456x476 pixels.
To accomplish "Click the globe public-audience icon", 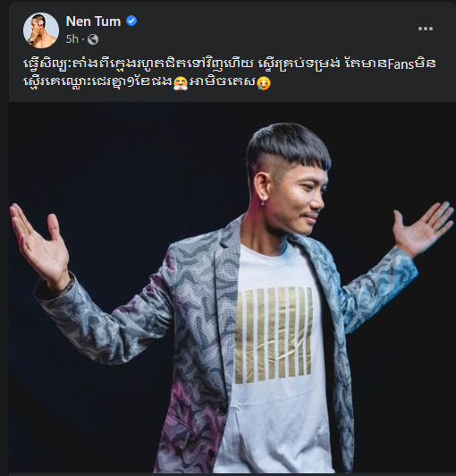I will [93, 39].
